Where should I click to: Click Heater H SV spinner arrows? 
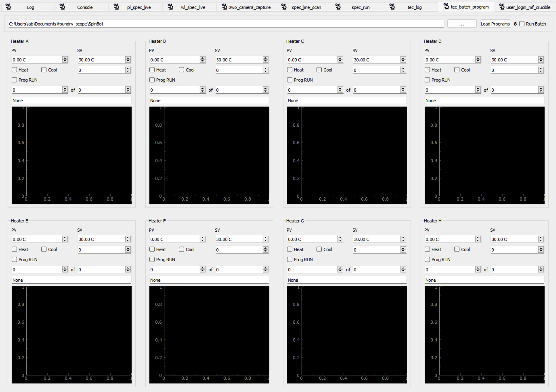tap(541, 239)
